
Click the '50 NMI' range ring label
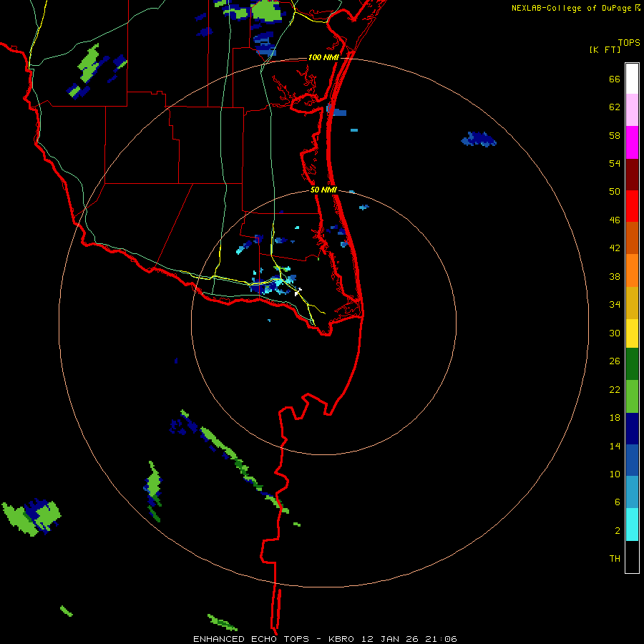tap(323, 190)
